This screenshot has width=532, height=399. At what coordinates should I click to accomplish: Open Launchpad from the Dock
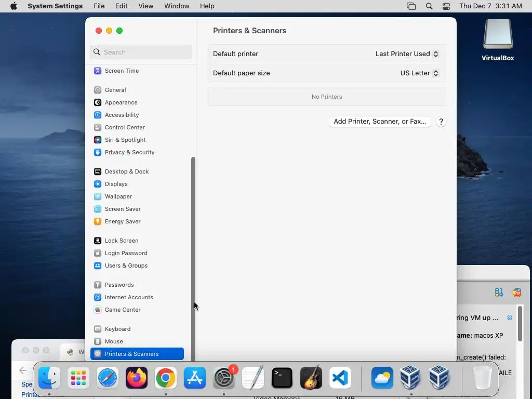[x=78, y=378]
